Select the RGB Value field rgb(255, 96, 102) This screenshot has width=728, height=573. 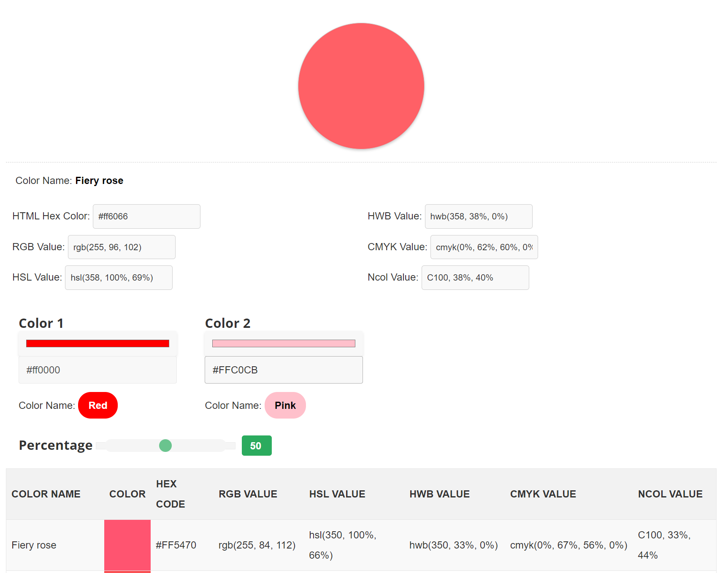tap(122, 247)
